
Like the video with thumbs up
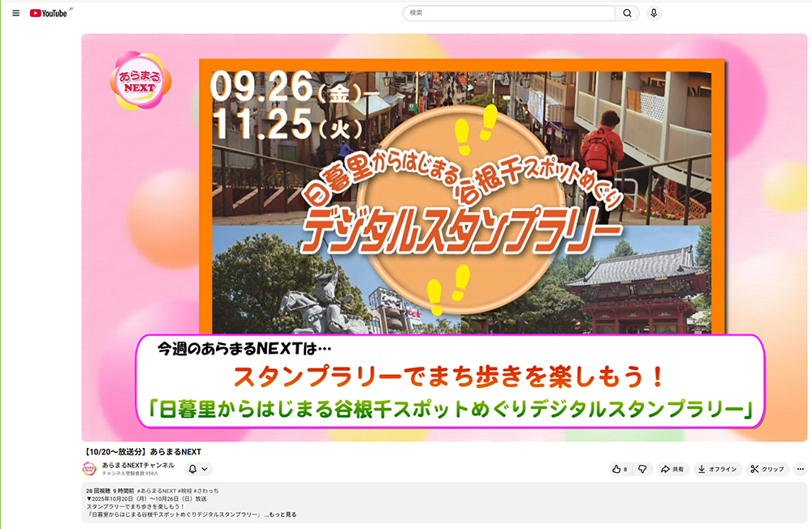[620, 469]
